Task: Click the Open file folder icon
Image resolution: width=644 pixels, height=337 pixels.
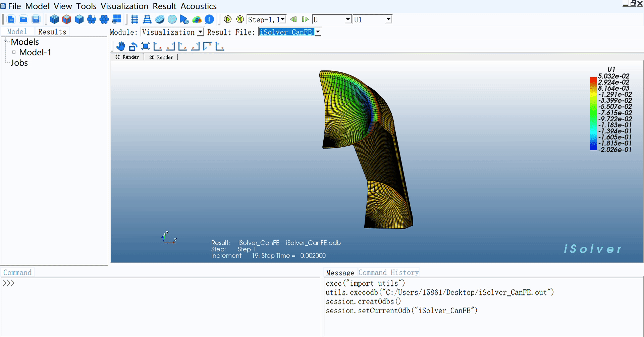Action: pos(23,19)
